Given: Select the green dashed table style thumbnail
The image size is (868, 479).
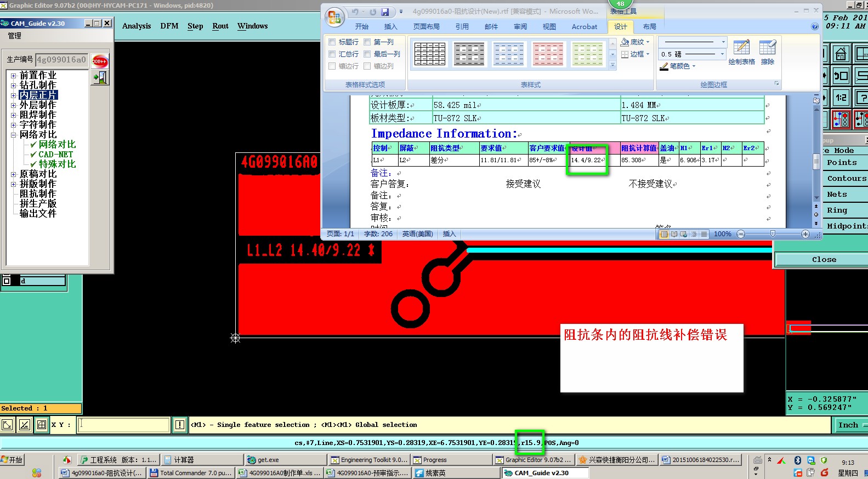Looking at the screenshot, I should (587, 54).
